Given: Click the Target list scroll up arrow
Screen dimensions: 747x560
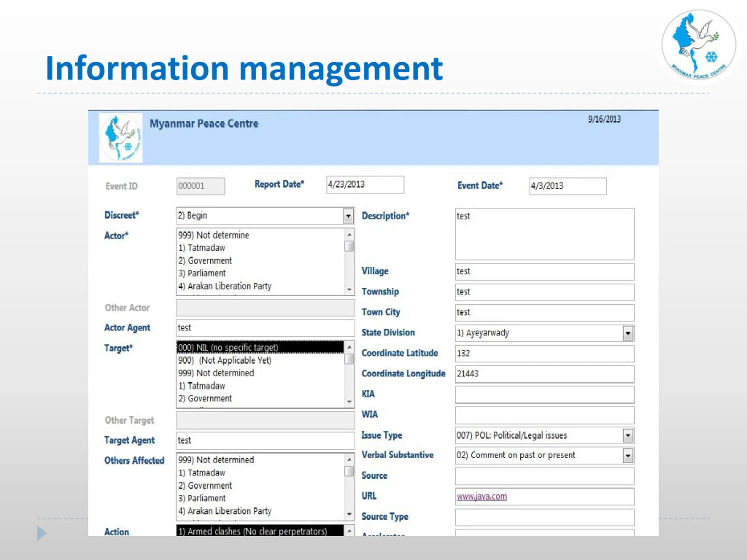Looking at the screenshot, I should (x=349, y=347).
